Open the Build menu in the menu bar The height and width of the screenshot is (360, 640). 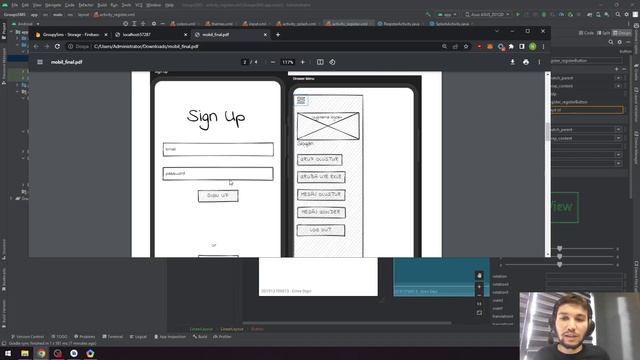coord(102,5)
